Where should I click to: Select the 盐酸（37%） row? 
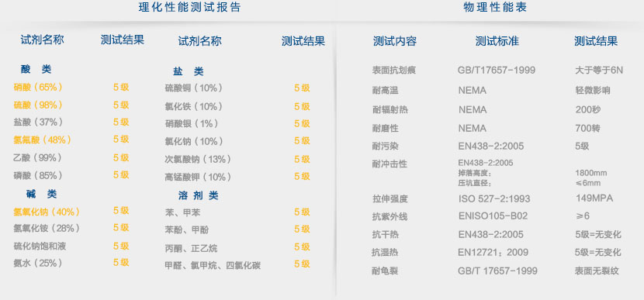pos(38,122)
